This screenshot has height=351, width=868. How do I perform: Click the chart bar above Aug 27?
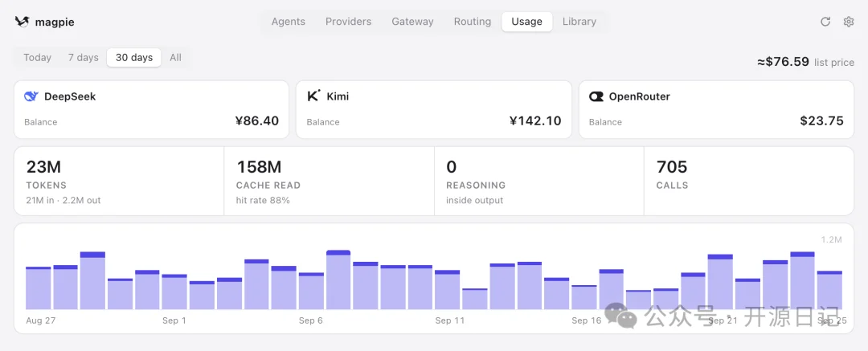tap(39, 288)
